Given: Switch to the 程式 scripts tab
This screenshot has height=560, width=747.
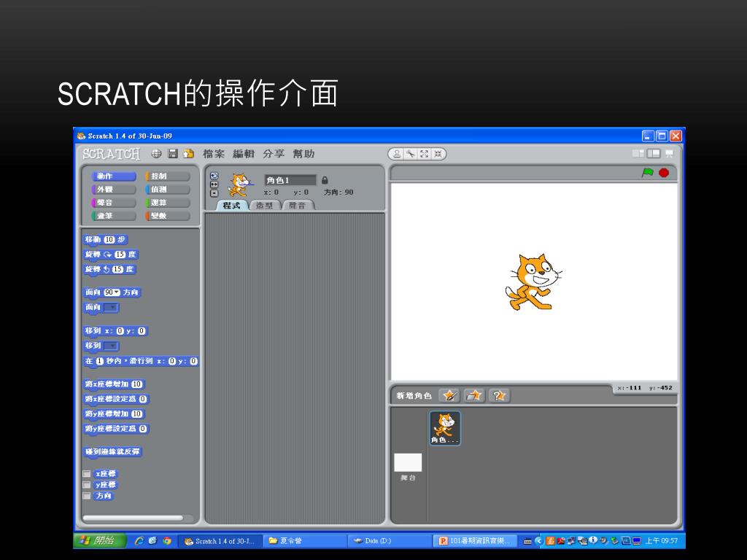Looking at the screenshot, I should [x=231, y=205].
